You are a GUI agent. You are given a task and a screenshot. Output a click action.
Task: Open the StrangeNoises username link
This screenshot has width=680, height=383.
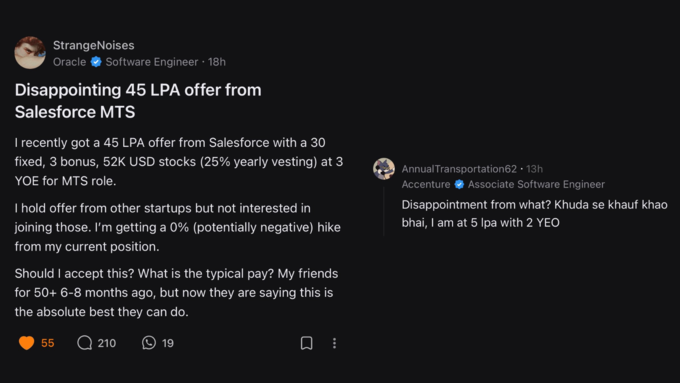[94, 45]
